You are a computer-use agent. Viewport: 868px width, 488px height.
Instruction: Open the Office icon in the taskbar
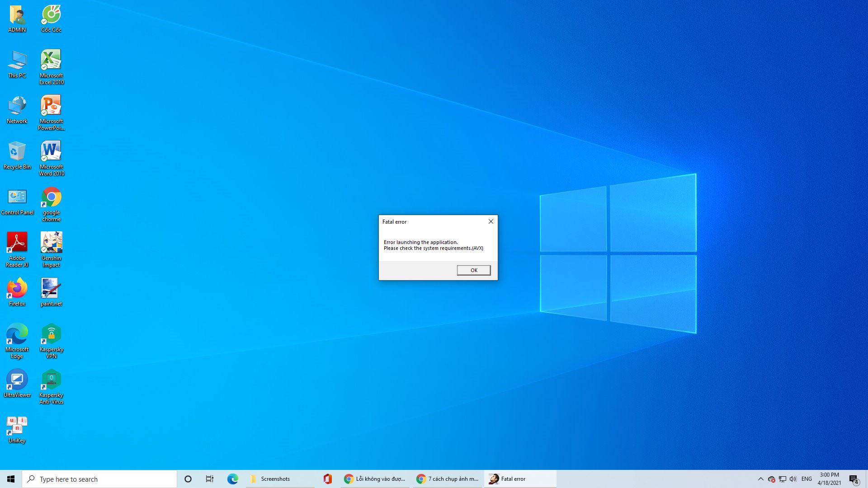coord(328,479)
